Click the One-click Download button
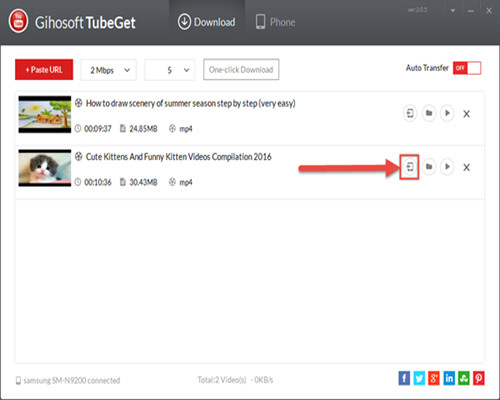The height and width of the screenshot is (400, 500). [241, 70]
